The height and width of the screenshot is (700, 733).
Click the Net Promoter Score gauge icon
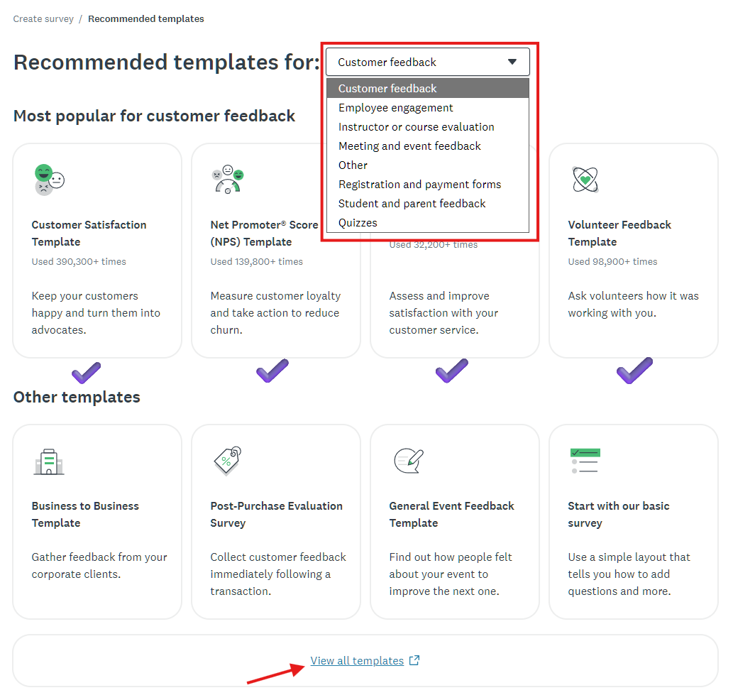(228, 180)
